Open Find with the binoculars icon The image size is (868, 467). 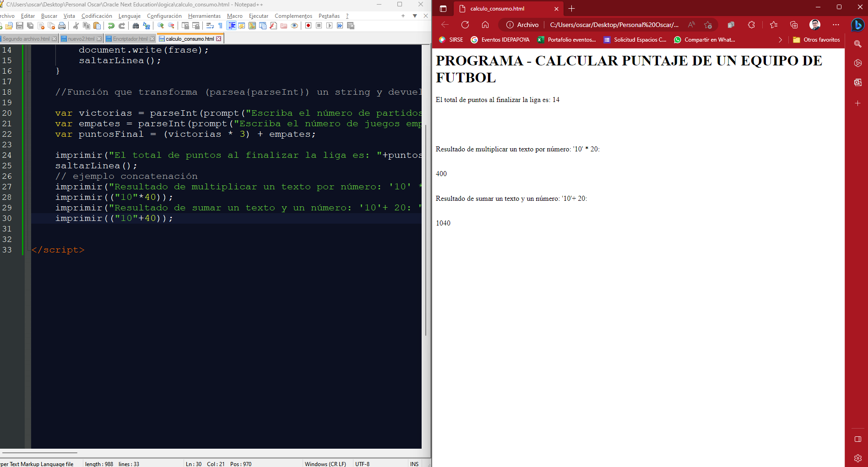pos(136,26)
